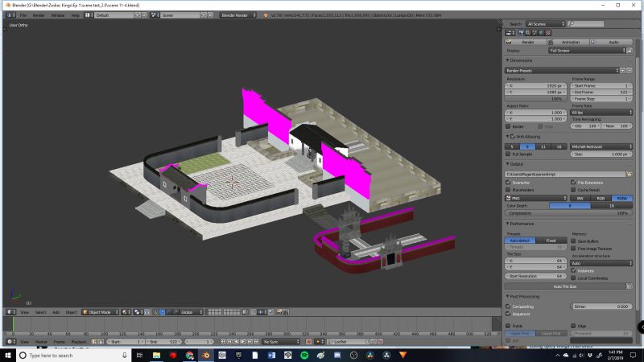
Task: Toggle the Overwrite checkbox
Action: [508, 183]
